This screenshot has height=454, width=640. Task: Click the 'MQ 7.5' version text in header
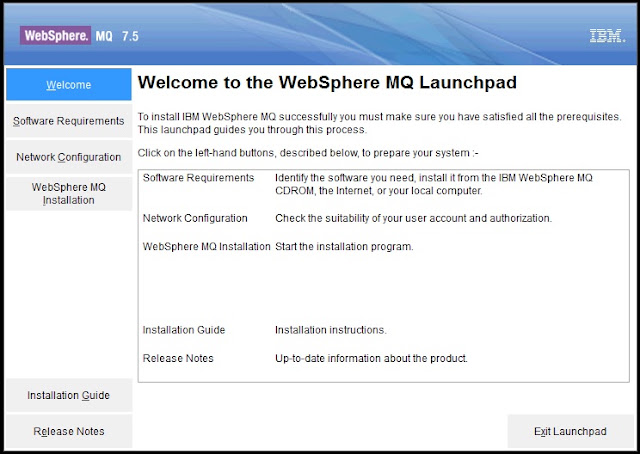click(117, 36)
